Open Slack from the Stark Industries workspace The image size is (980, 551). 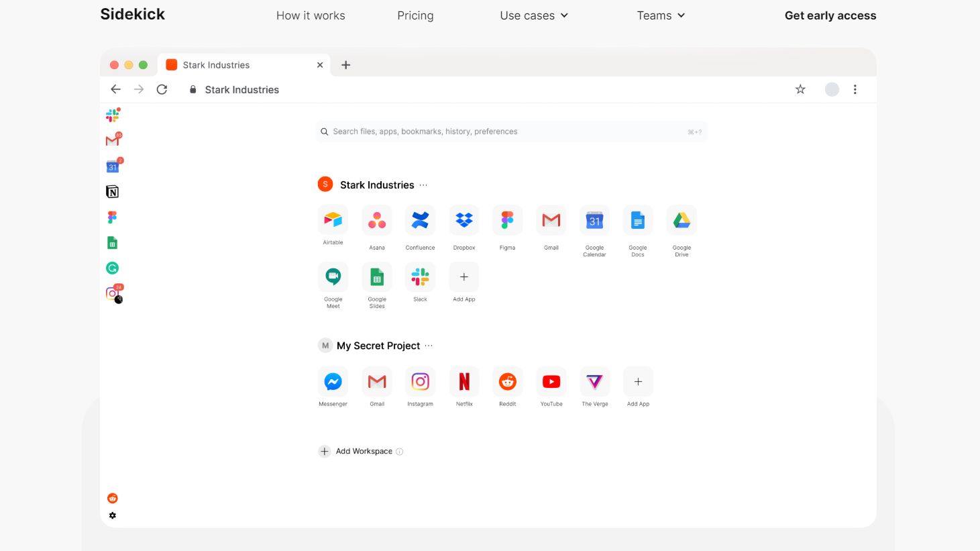[x=420, y=277]
